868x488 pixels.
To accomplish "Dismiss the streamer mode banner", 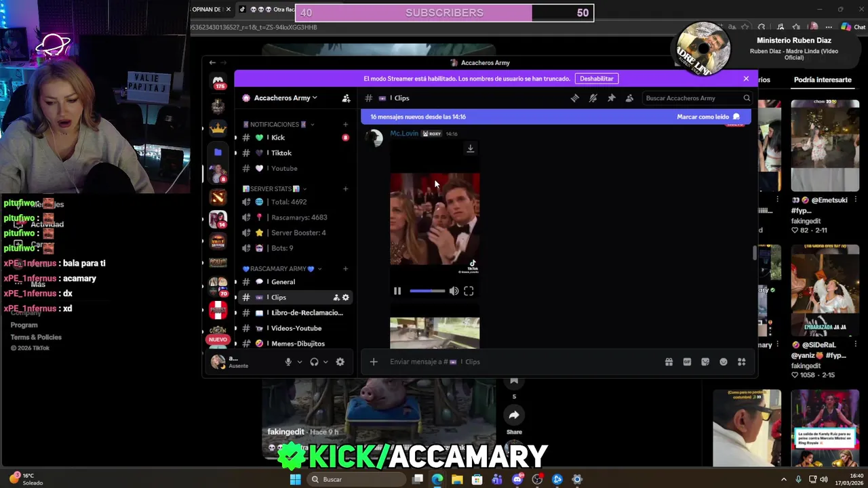I will (746, 79).
